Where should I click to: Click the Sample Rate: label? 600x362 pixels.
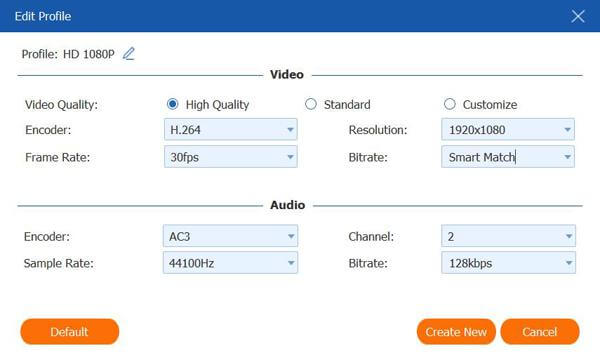[x=59, y=263]
